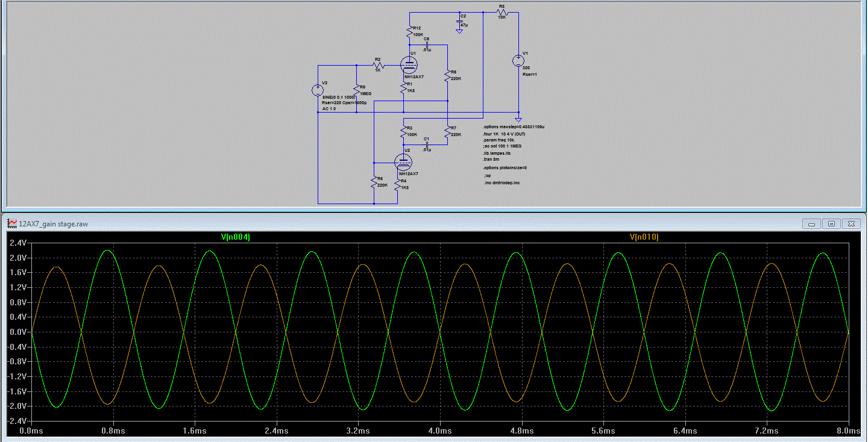This screenshot has height=442, width=868.
Task: Click the 12AX7_gain stage.raw window title
Action: tap(54, 223)
